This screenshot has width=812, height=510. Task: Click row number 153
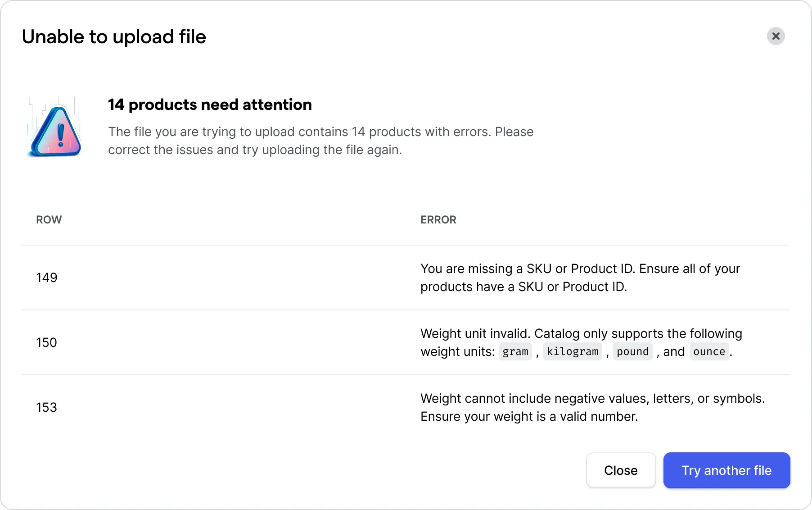coord(47,407)
